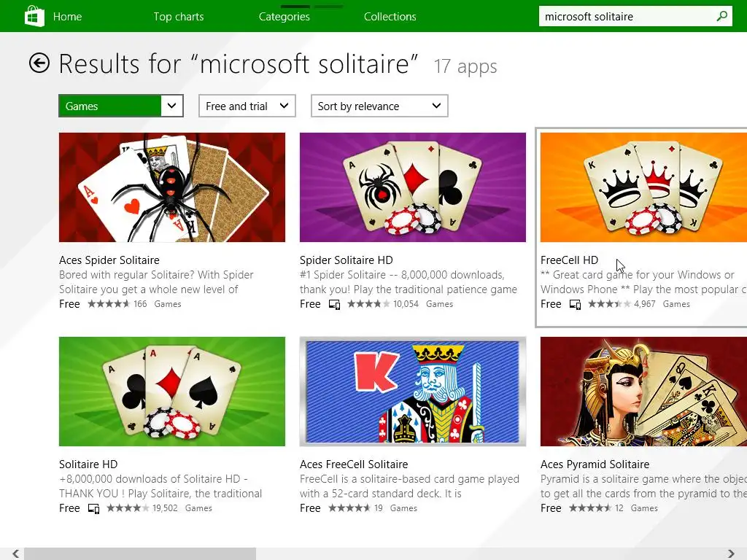The width and height of the screenshot is (747, 560).
Task: Open the Free and trial price filter
Action: coord(247,106)
